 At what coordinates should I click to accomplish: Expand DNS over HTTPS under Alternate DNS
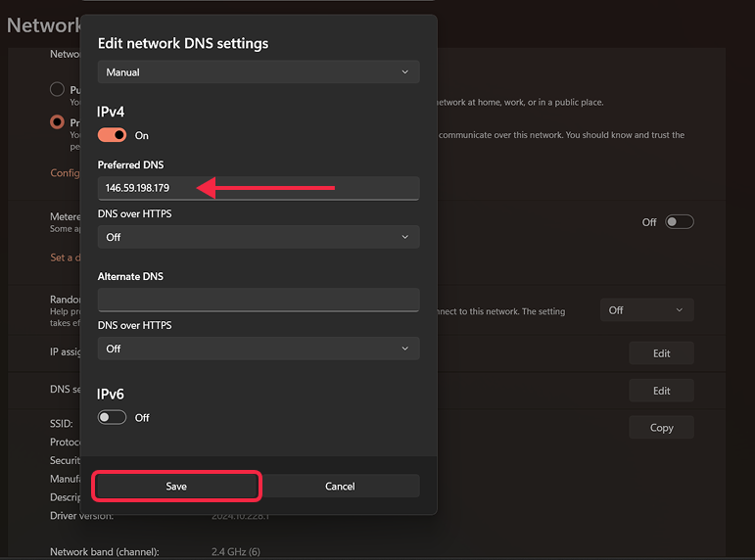coord(258,349)
